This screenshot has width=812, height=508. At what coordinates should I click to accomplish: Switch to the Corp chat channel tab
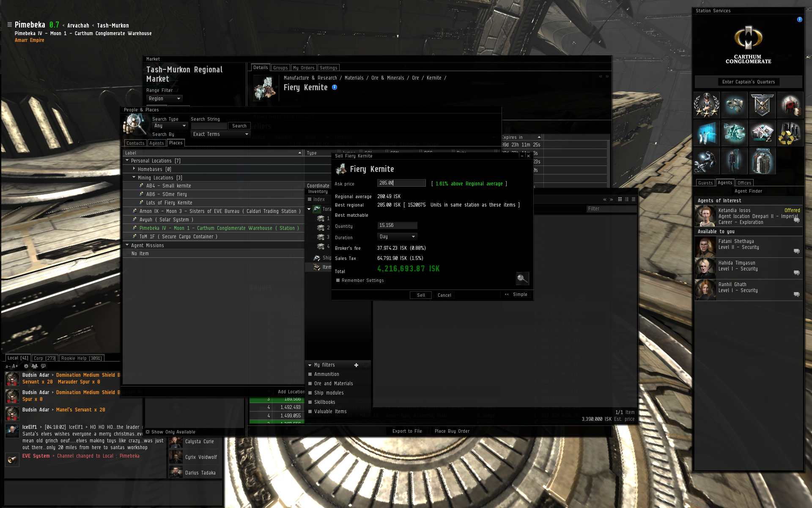(x=44, y=358)
